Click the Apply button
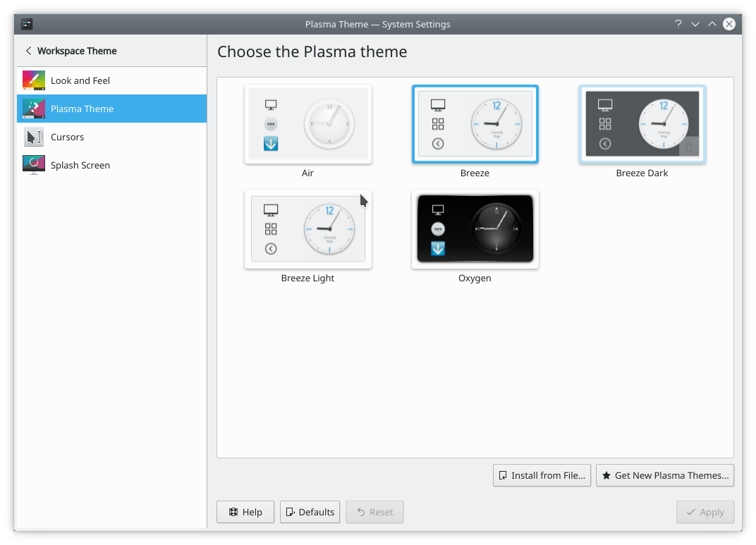756x545 pixels. 705,512
